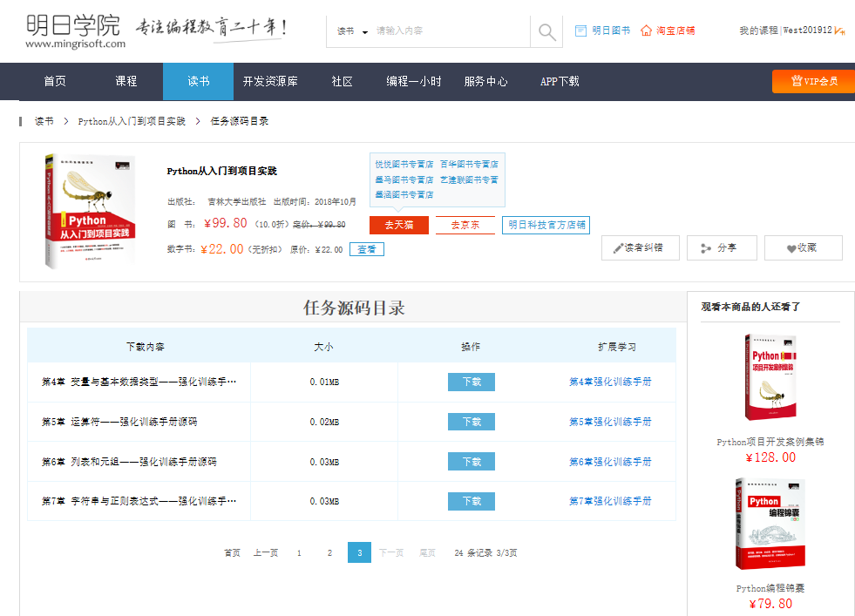This screenshot has height=616, width=855.
Task: Open the 读书 search category dropdown
Action: coord(352,31)
